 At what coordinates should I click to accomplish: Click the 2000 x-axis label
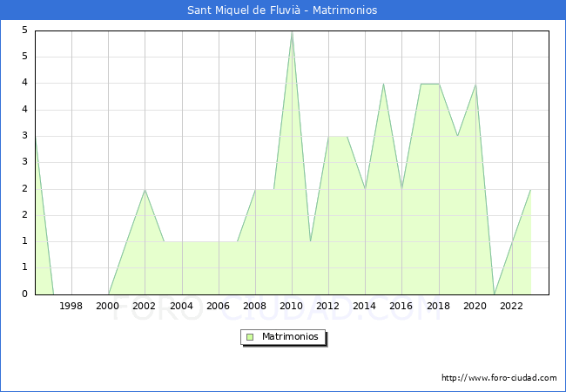108,306
